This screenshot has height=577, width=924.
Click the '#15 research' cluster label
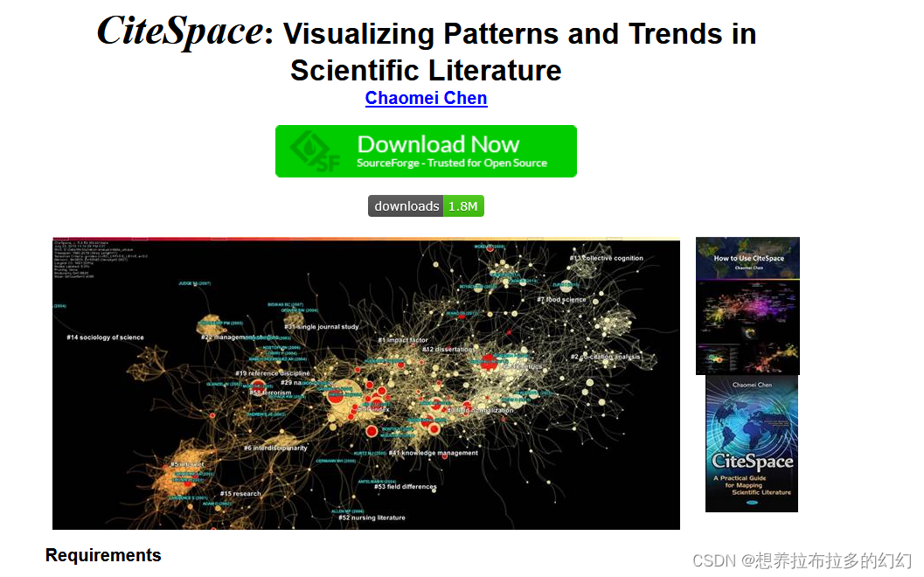(240, 493)
